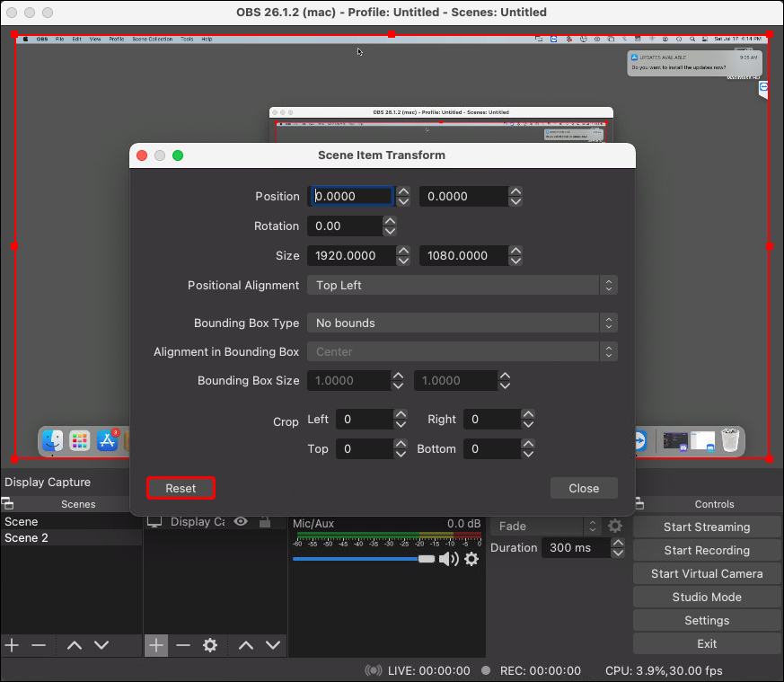Toggle the lock on Display Capture source
This screenshot has width=784, height=682.
click(x=264, y=521)
